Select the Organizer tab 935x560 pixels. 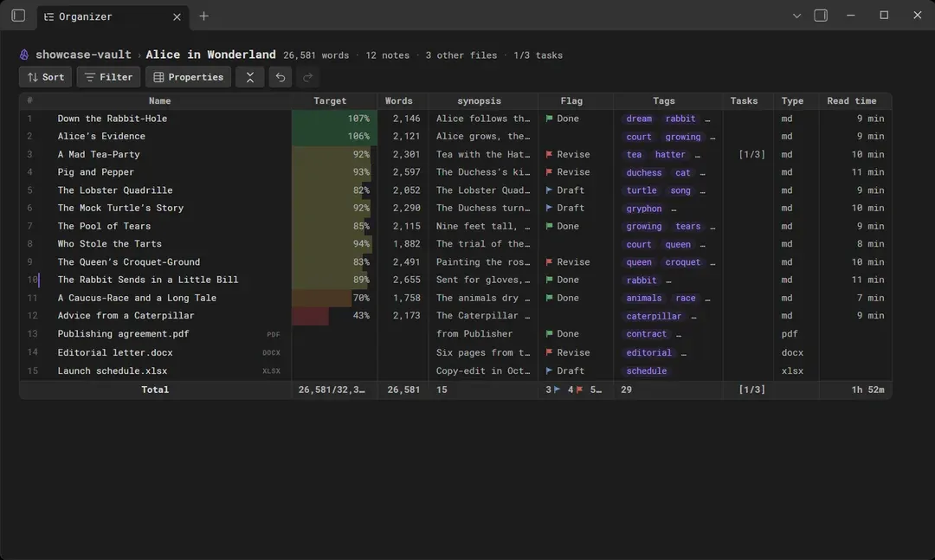point(113,16)
